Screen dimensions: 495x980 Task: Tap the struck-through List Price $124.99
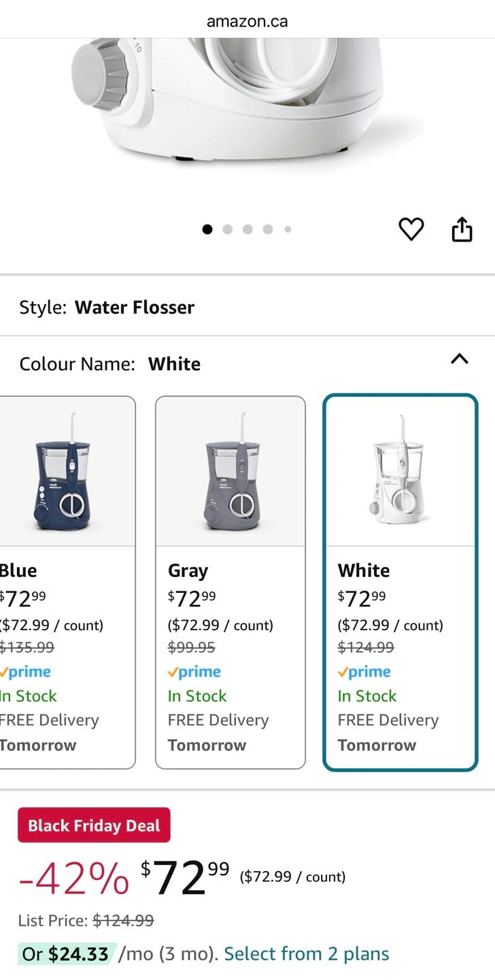pyautogui.click(x=123, y=921)
